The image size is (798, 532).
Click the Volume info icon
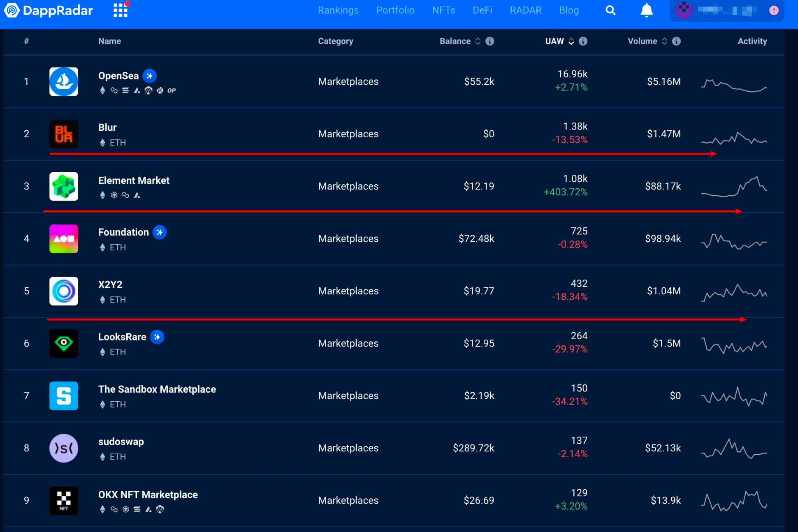tap(676, 41)
